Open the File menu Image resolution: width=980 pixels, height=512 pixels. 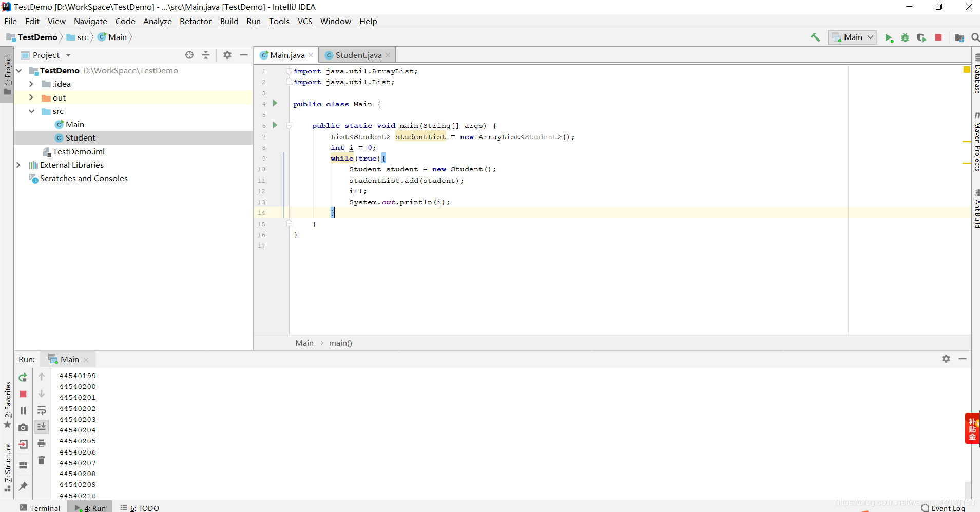[x=10, y=21]
